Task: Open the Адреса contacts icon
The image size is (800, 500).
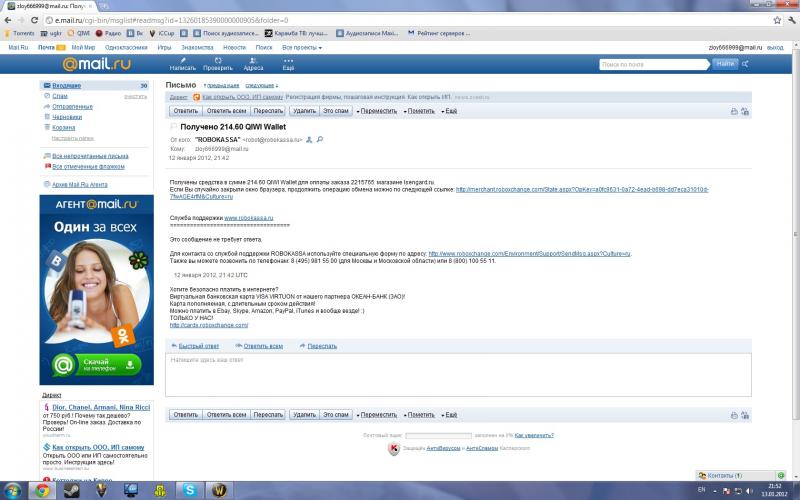Action: click(253, 64)
